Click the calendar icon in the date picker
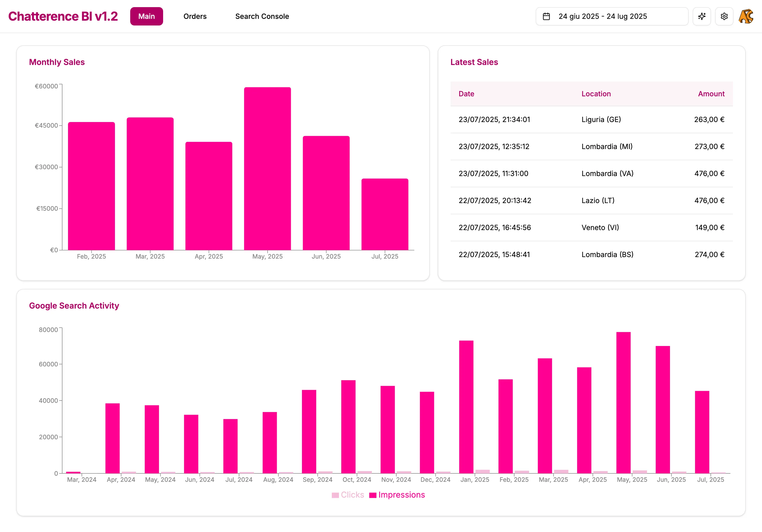Image resolution: width=762 pixels, height=532 pixels. pyautogui.click(x=546, y=16)
